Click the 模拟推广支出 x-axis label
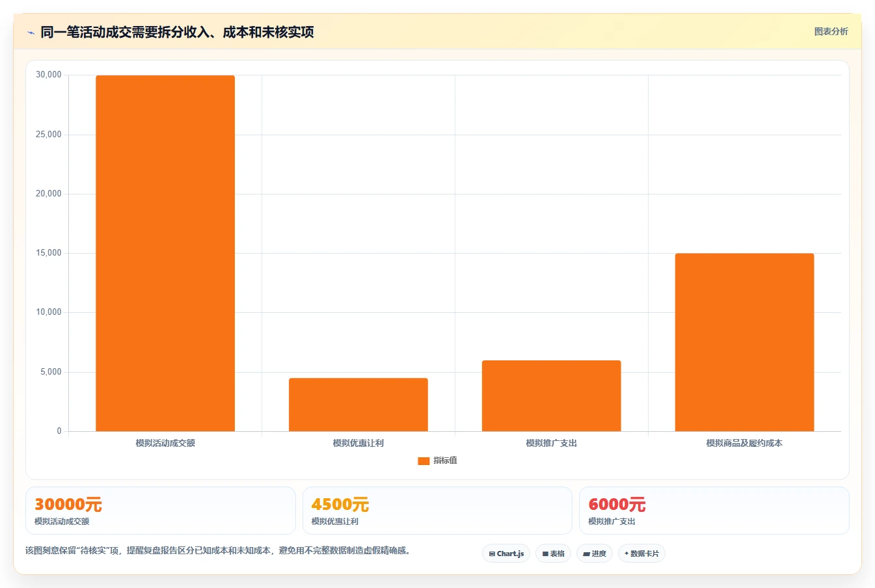 (552, 443)
